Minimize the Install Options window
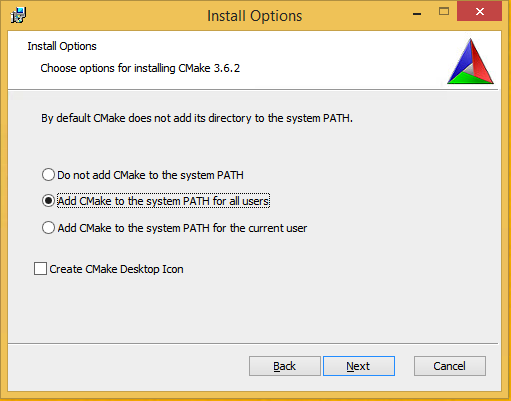The height and width of the screenshot is (401, 511). 417,13
